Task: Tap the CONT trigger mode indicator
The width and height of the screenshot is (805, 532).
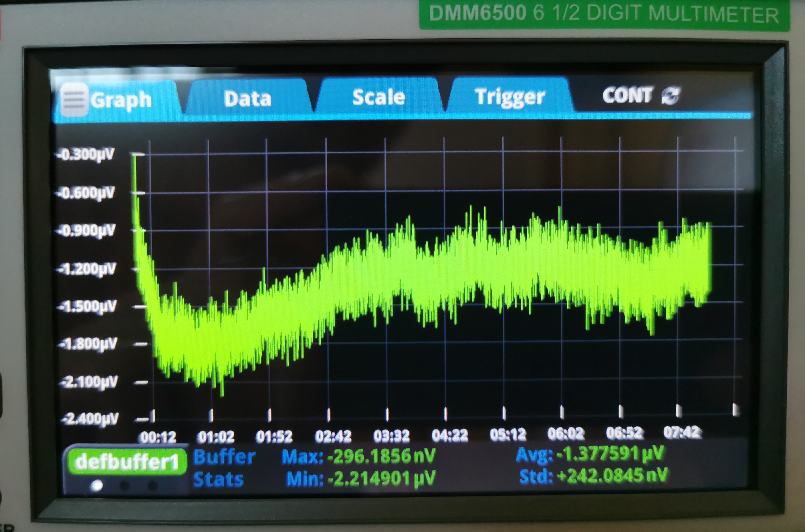Action: click(x=627, y=95)
